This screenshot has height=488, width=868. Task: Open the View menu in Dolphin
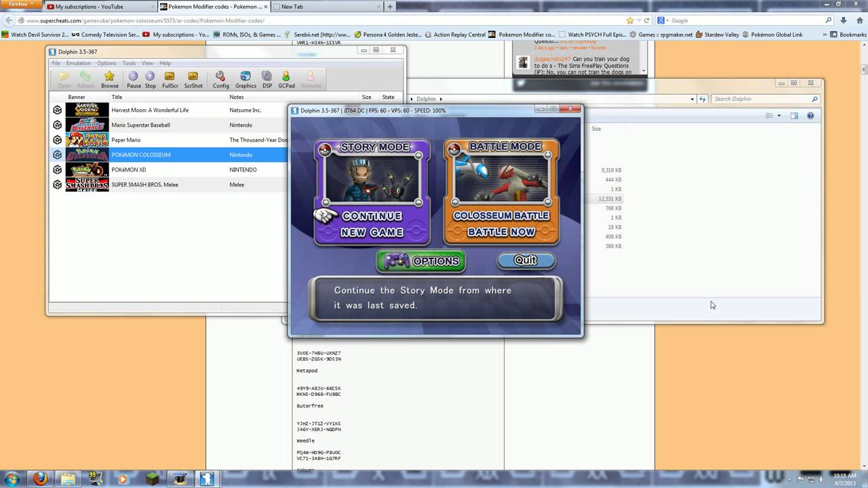coord(147,63)
